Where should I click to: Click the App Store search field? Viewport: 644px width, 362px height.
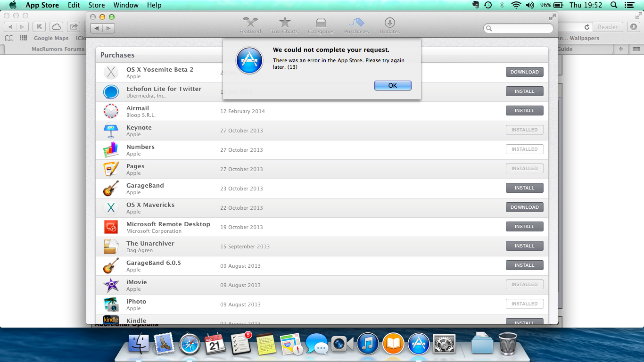(519, 28)
